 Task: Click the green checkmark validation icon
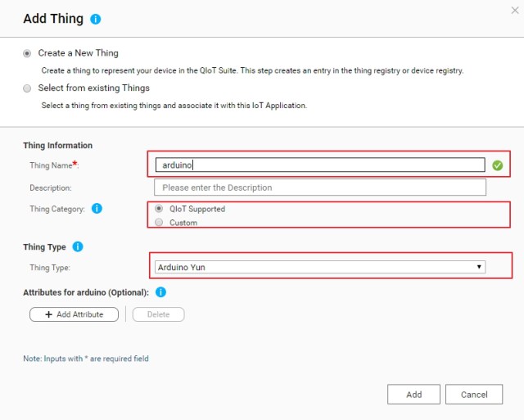497,165
